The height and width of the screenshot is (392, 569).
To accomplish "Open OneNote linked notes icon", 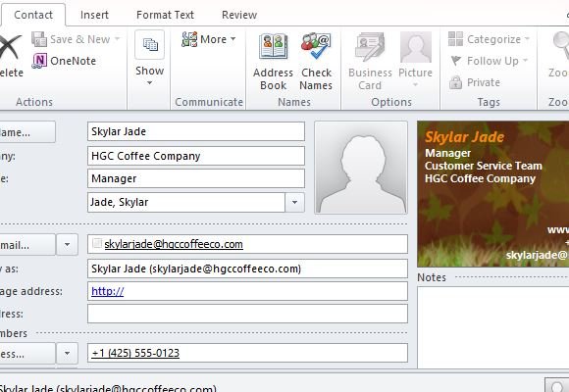I will [x=39, y=61].
